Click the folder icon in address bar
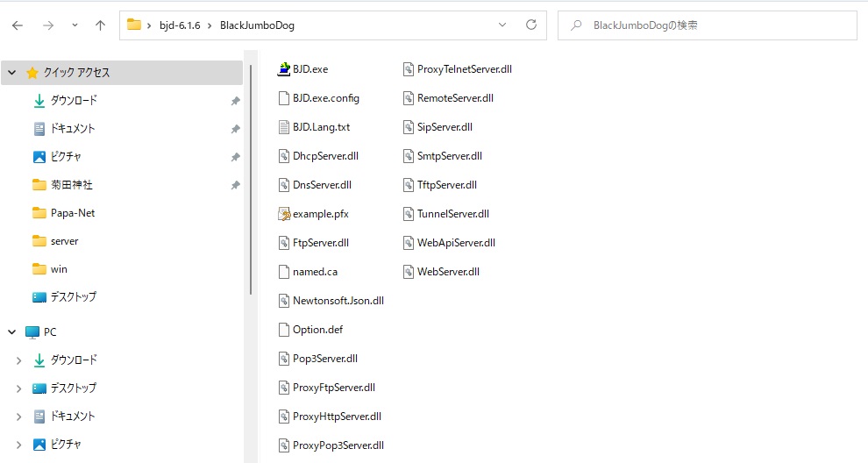 coord(134,25)
